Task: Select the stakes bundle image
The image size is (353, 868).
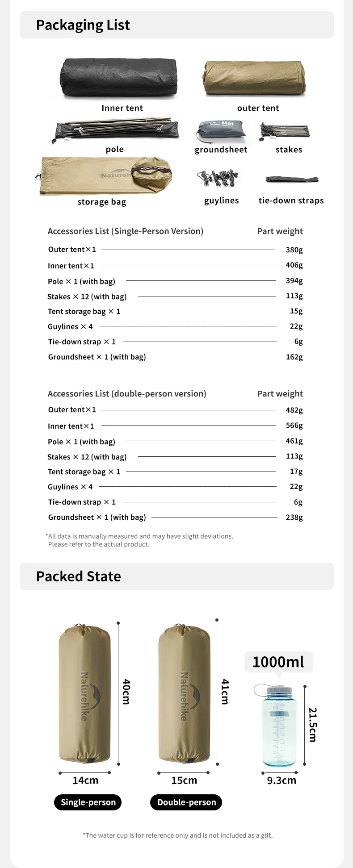Action: coord(285,131)
